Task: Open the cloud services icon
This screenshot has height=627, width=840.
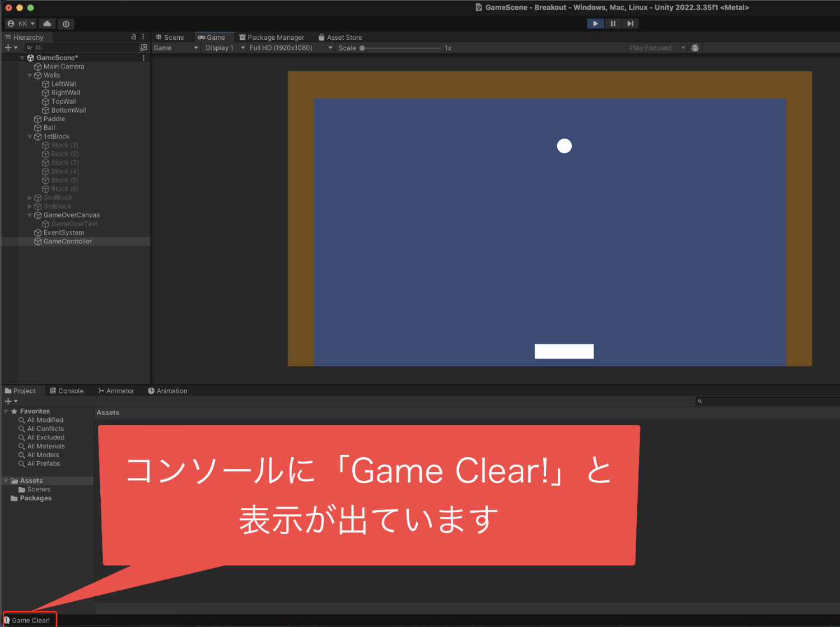Action: click(x=47, y=24)
